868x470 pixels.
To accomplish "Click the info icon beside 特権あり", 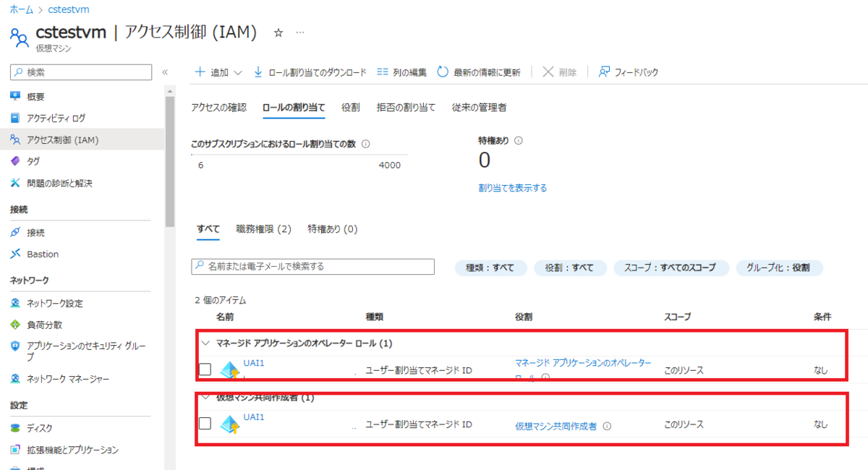I will 518,141.
